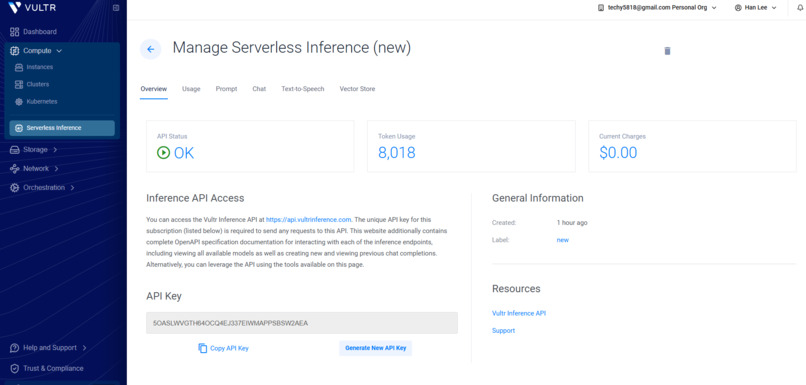Open the Dashboard page

(40, 32)
